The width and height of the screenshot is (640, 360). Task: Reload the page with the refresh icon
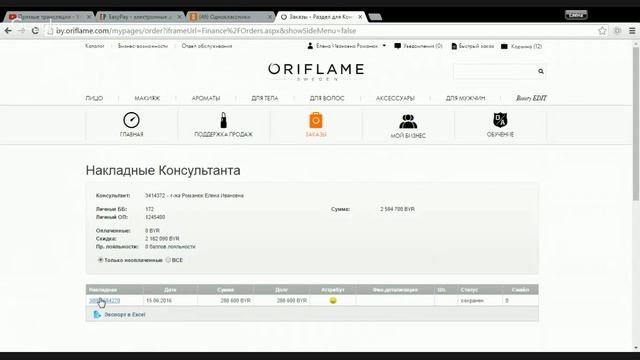click(35, 31)
